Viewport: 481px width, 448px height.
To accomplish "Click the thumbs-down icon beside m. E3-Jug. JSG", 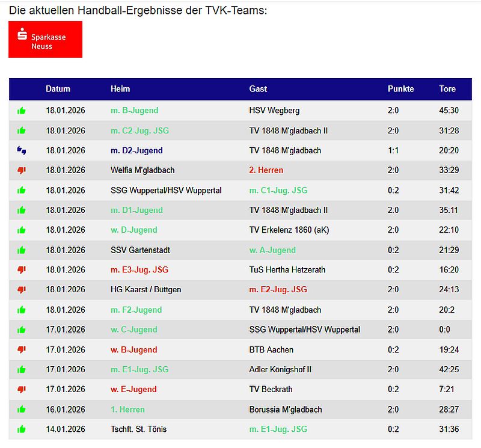I will [22, 270].
